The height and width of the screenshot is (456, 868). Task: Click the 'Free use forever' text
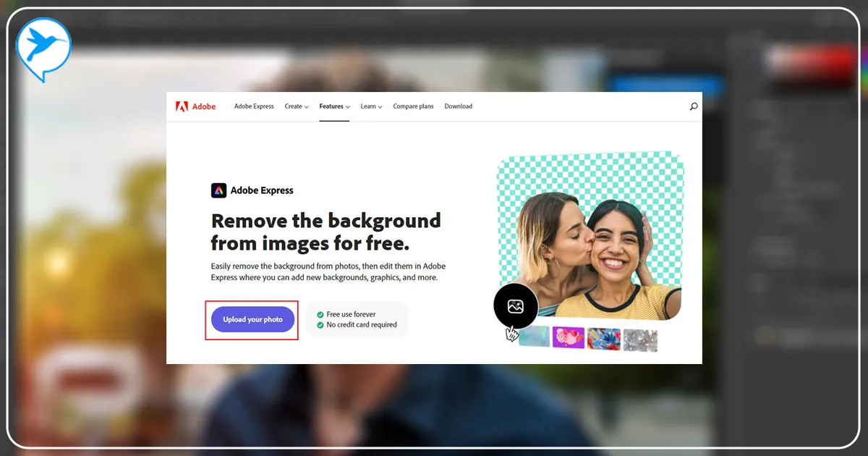[x=351, y=314]
